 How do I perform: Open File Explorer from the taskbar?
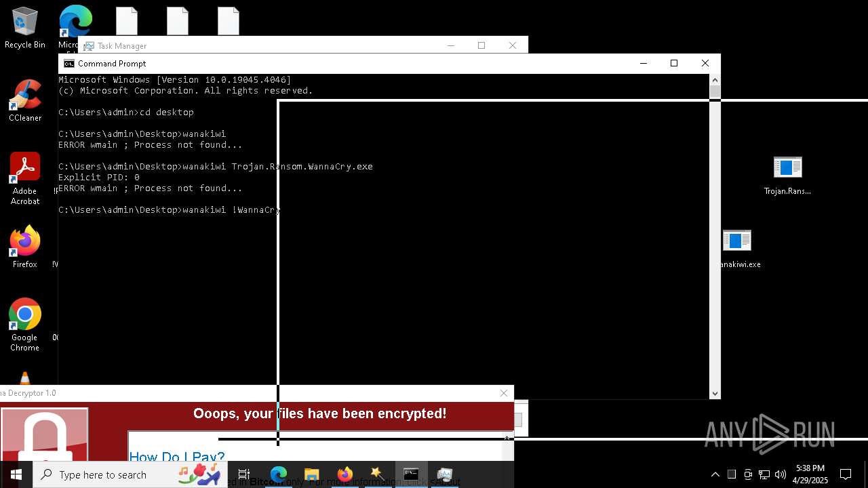[312, 474]
